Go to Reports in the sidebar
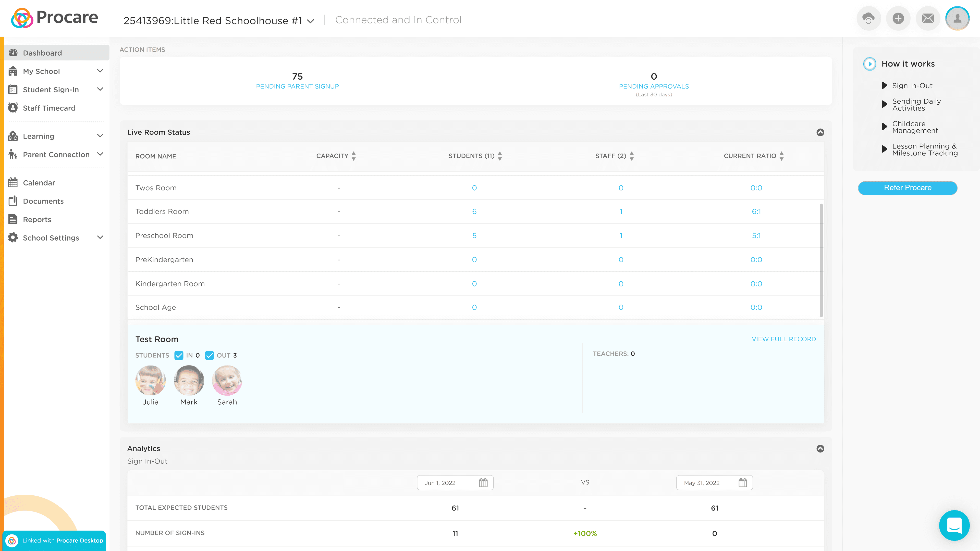Viewport: 980px width, 551px height. pyautogui.click(x=37, y=219)
